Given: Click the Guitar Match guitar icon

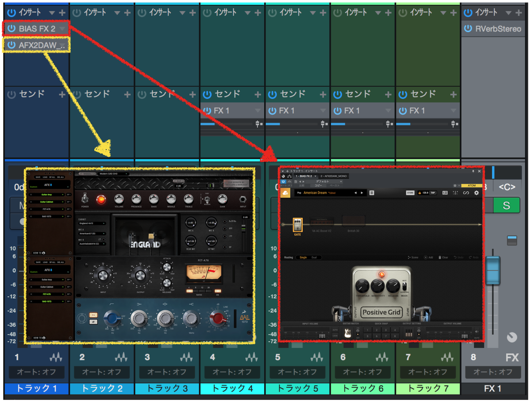Looking at the screenshot, I should click(347, 333).
